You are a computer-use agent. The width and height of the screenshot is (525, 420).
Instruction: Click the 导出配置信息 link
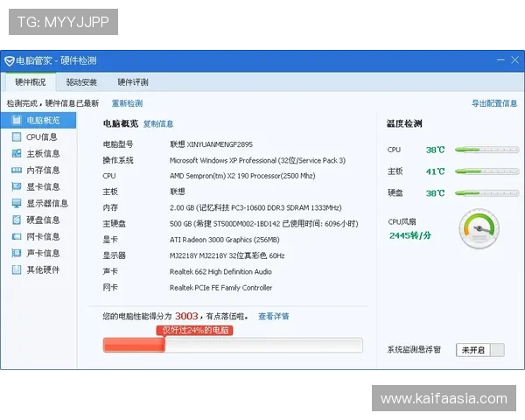click(494, 103)
